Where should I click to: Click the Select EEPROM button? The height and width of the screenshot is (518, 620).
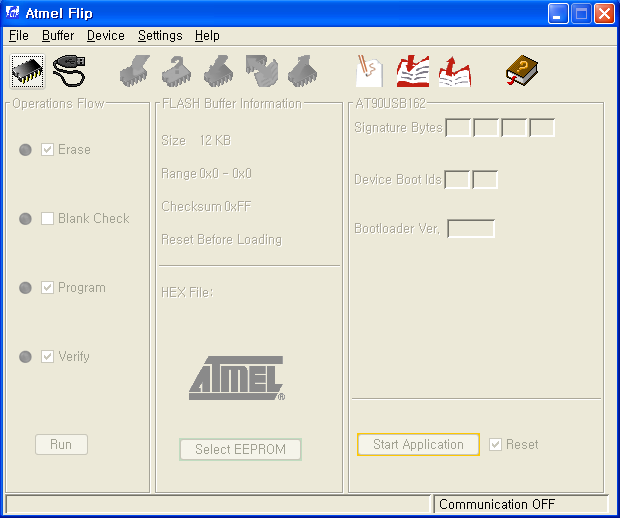tap(240, 449)
